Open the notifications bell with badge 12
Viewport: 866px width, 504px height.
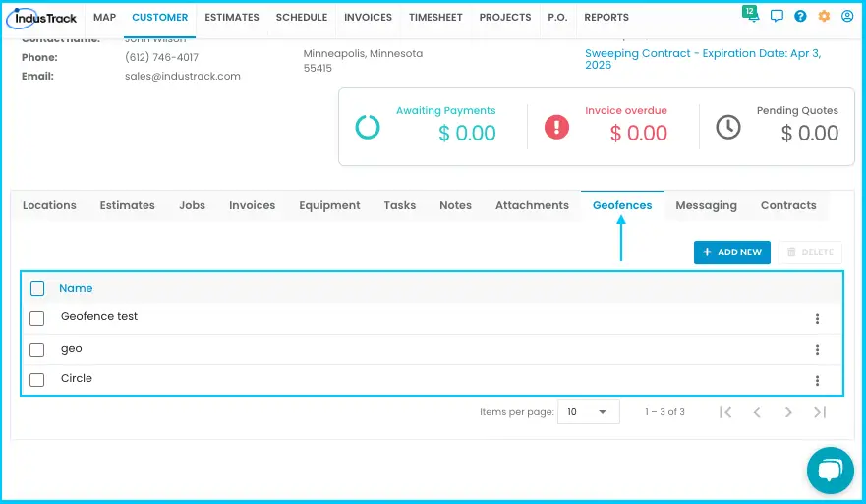pos(751,14)
